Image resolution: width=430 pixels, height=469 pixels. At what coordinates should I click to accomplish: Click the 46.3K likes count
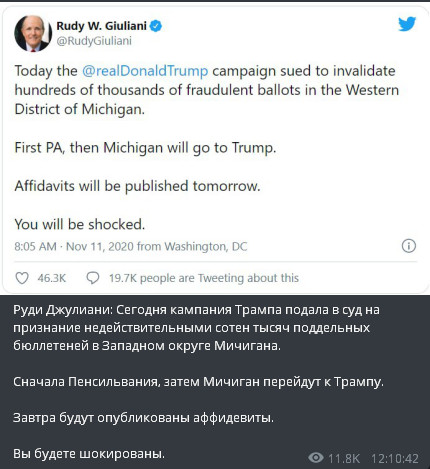click(52, 278)
